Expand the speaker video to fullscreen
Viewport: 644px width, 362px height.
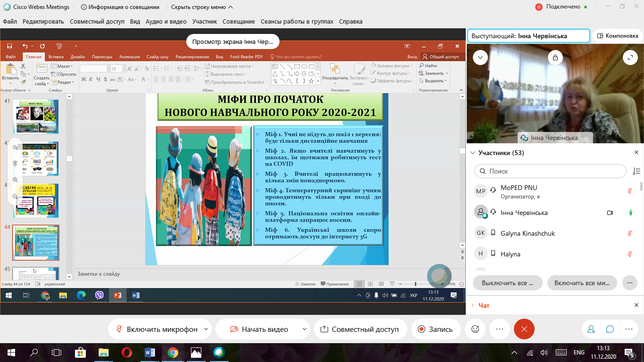(x=630, y=58)
